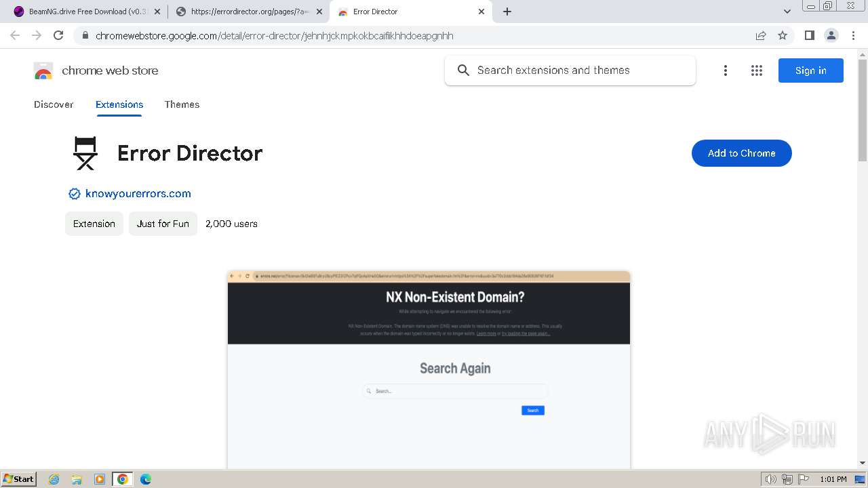868x488 pixels.
Task: Open the Themes section
Action: tap(182, 104)
